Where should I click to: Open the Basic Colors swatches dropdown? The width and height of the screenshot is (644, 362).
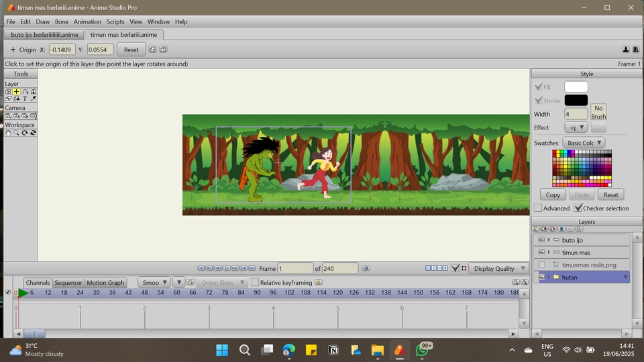click(x=584, y=143)
